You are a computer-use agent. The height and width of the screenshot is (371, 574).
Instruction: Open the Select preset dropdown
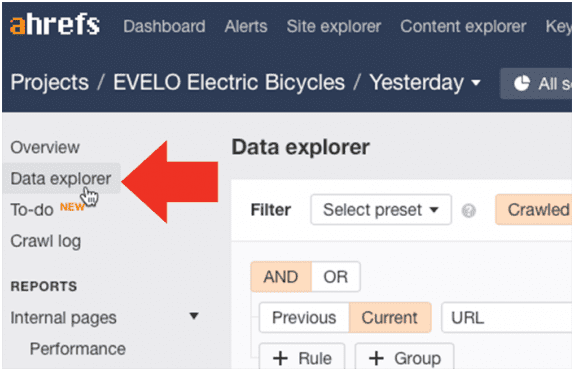click(381, 210)
